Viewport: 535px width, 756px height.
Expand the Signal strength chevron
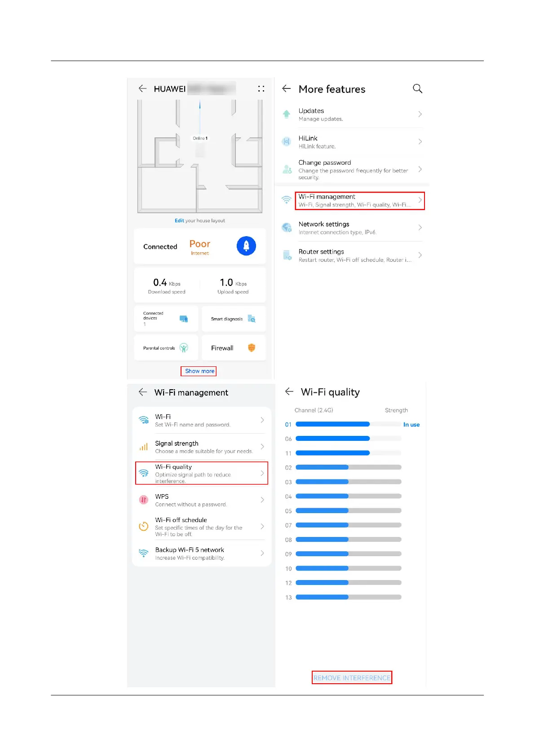[262, 447]
